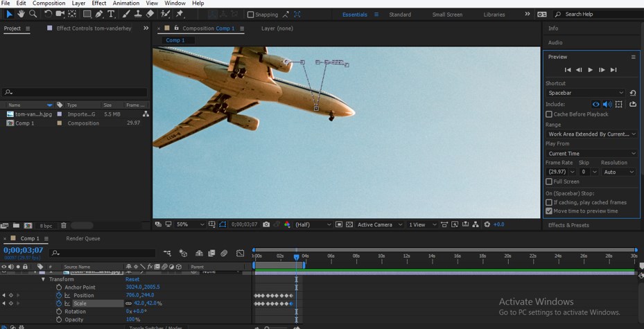Open the Effect menu
The image size is (644, 329).
99,3
